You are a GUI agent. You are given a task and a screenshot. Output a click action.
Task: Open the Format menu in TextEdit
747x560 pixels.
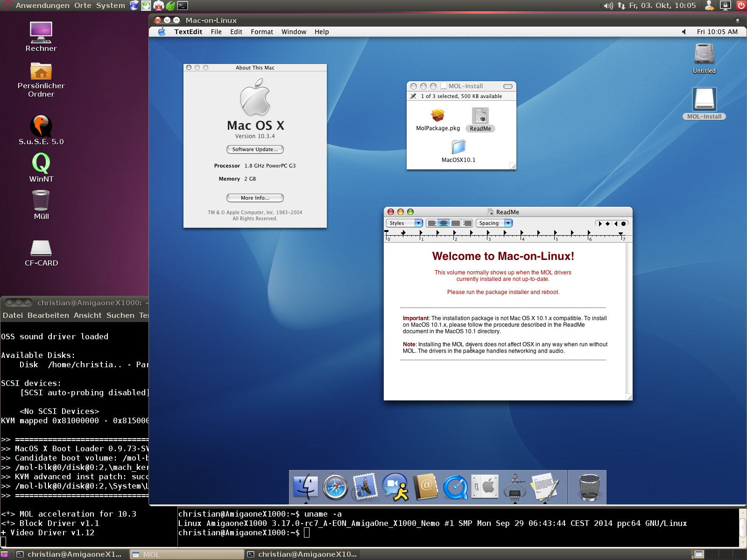coord(261,32)
